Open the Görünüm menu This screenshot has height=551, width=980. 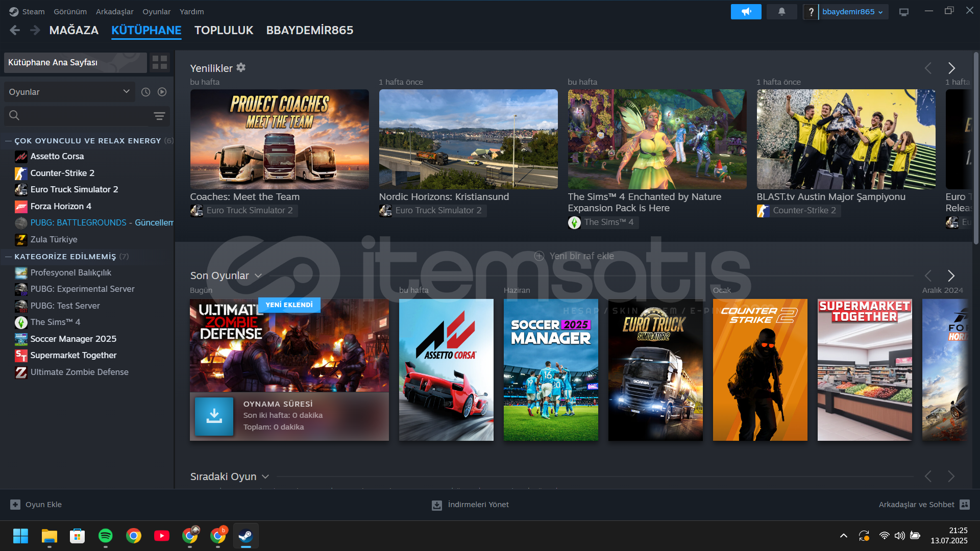click(x=70, y=11)
